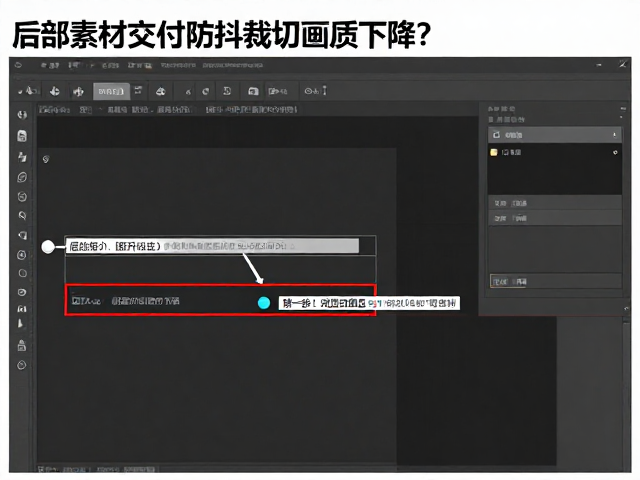Viewport: 640px width, 480px height.
Task: Click the yellow square swatch in right panel
Action: (494, 152)
